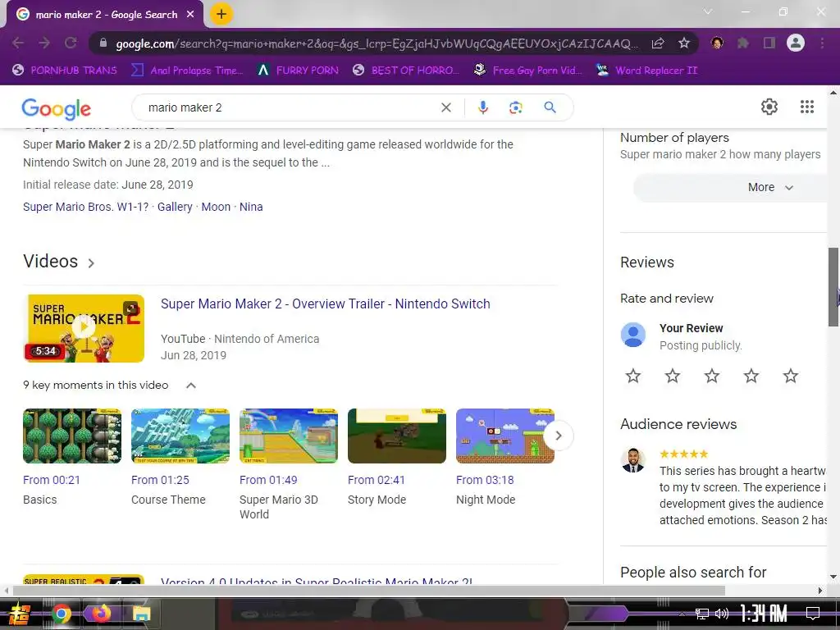Submit search with magnifying glass icon
The image size is (840, 630).
[550, 107]
